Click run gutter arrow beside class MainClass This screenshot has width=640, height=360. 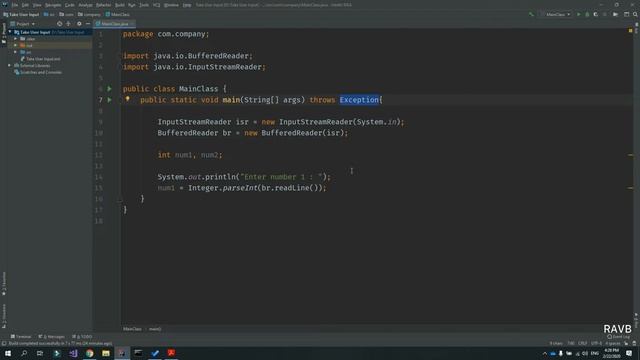click(109, 89)
